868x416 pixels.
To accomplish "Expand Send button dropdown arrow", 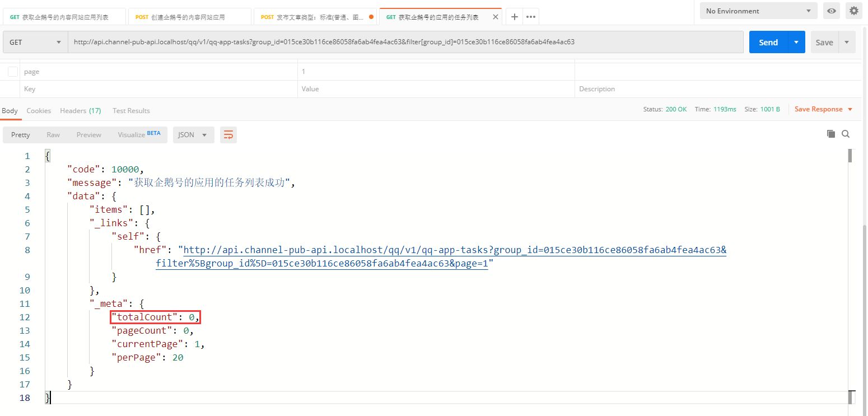I will pos(796,43).
